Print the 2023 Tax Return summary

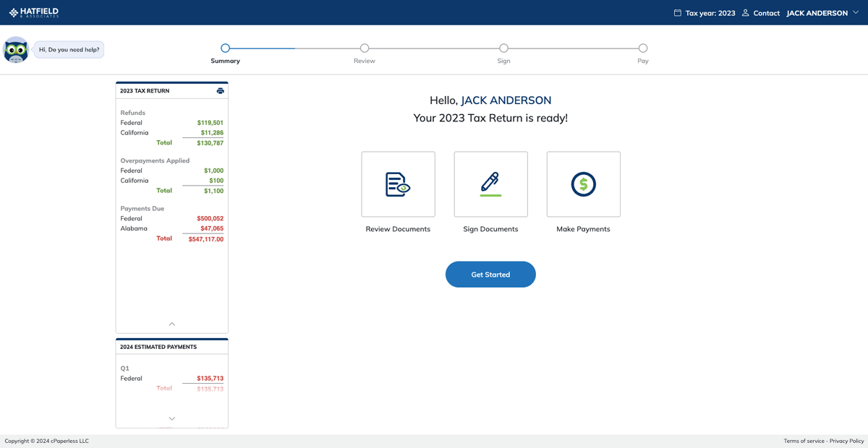(x=220, y=90)
